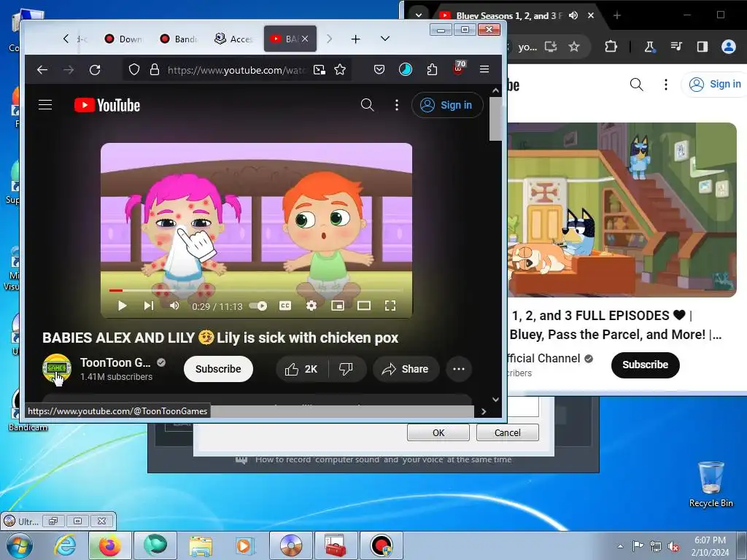Reload the page in Firefox

tap(95, 70)
